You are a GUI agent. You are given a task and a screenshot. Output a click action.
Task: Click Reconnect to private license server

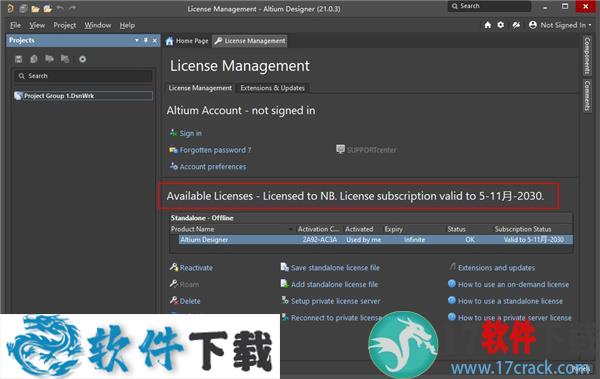[336, 318]
